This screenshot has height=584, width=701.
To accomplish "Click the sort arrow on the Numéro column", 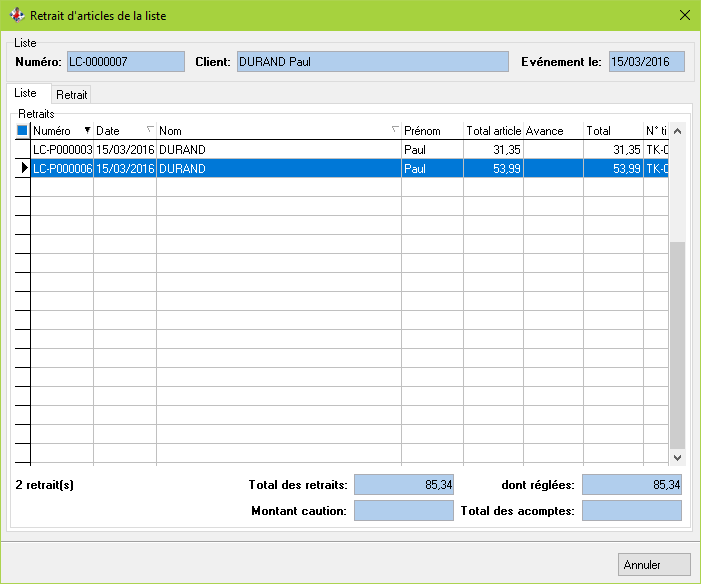I will 87,131.
